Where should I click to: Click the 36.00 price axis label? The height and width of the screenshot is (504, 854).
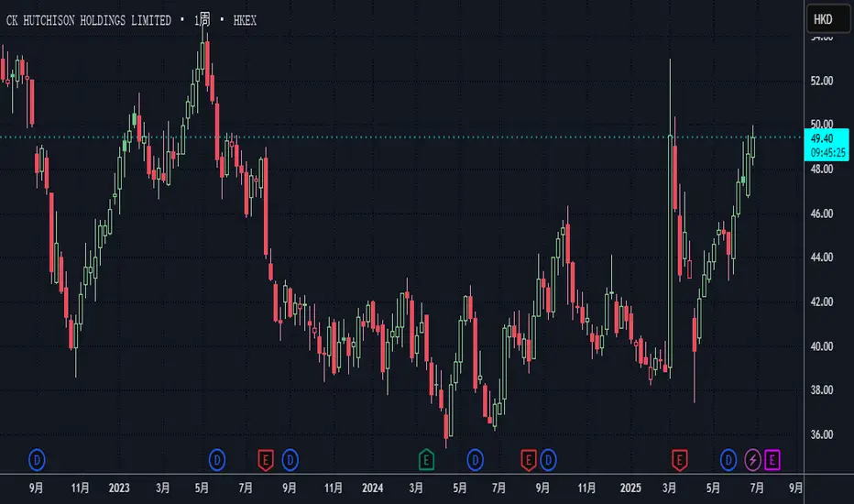coord(821,434)
